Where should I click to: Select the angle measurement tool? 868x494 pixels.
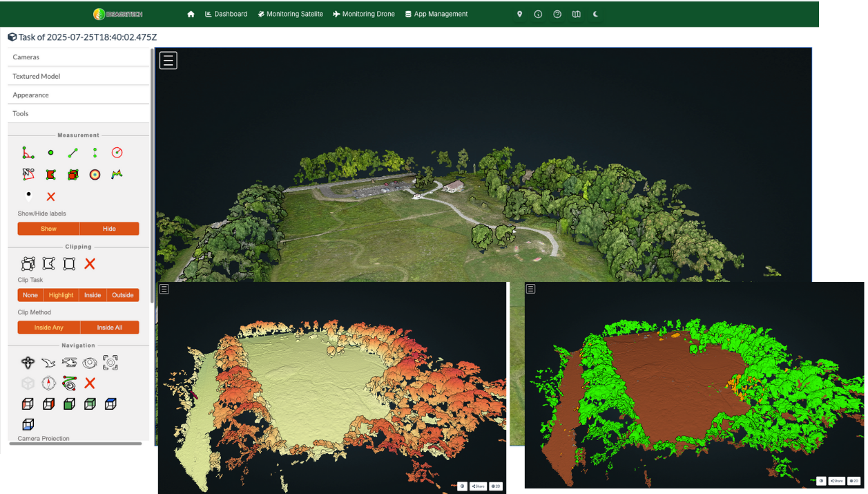click(28, 153)
